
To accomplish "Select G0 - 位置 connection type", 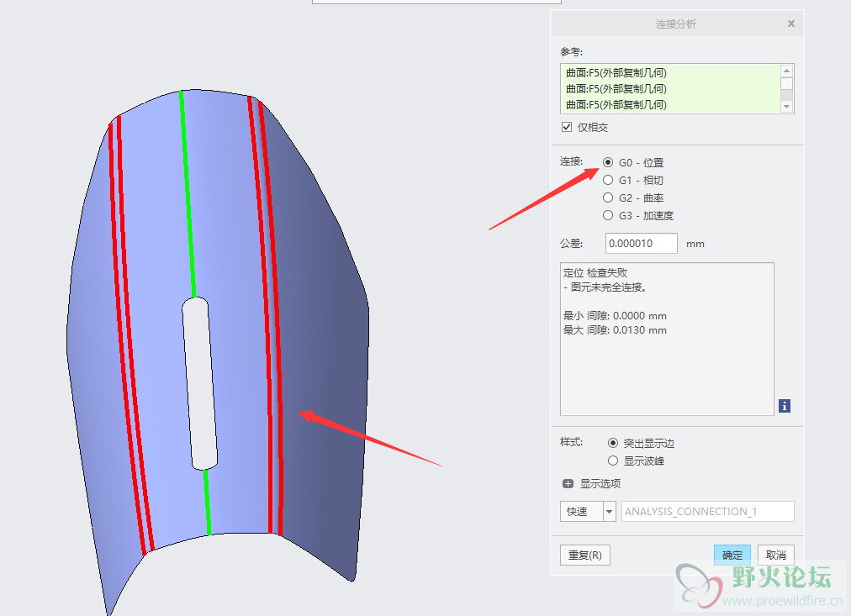I will coord(608,162).
